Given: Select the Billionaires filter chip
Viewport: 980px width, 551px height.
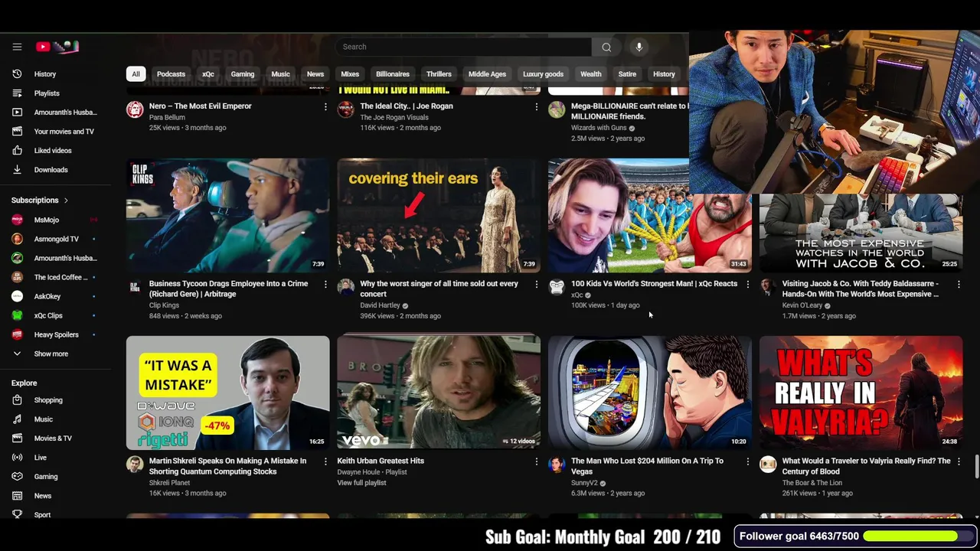Looking at the screenshot, I should (393, 74).
